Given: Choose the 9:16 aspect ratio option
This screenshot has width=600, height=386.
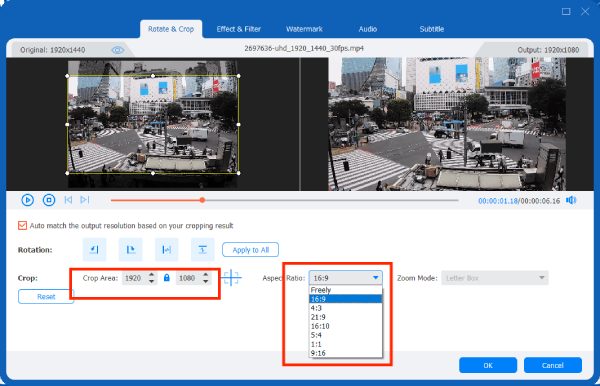Looking at the screenshot, I should (345, 353).
